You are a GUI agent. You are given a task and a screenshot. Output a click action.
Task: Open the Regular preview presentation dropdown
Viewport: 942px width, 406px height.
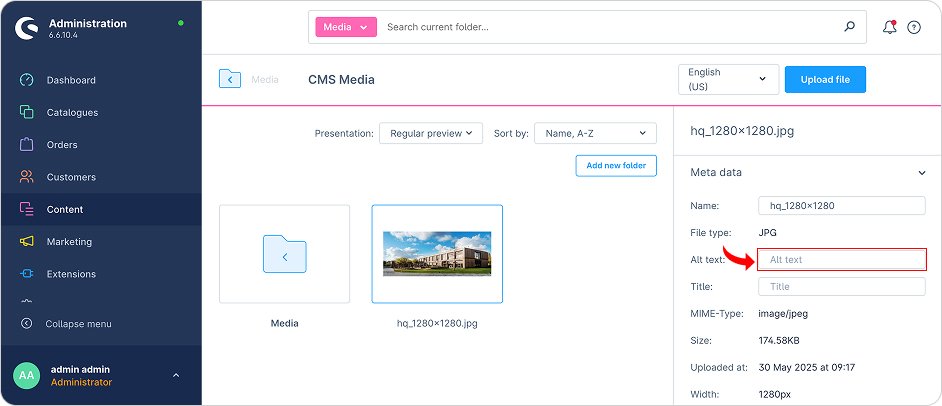431,133
